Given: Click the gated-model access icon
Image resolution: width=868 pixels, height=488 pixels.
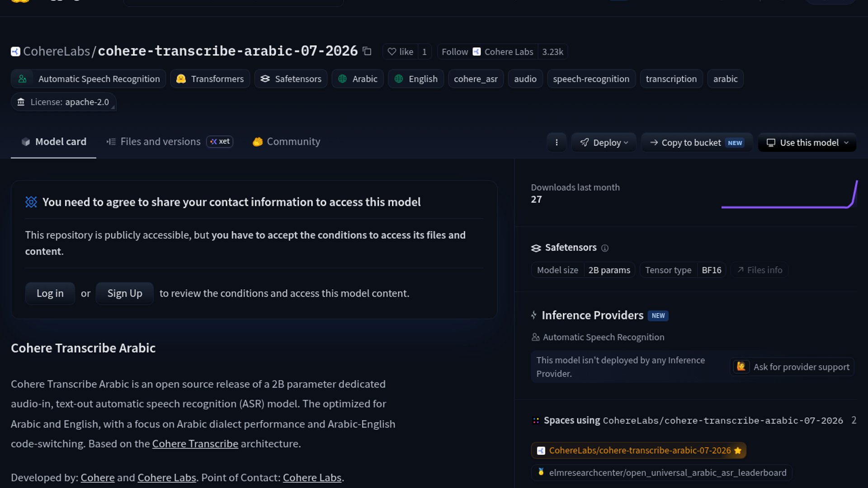Looking at the screenshot, I should click(31, 202).
